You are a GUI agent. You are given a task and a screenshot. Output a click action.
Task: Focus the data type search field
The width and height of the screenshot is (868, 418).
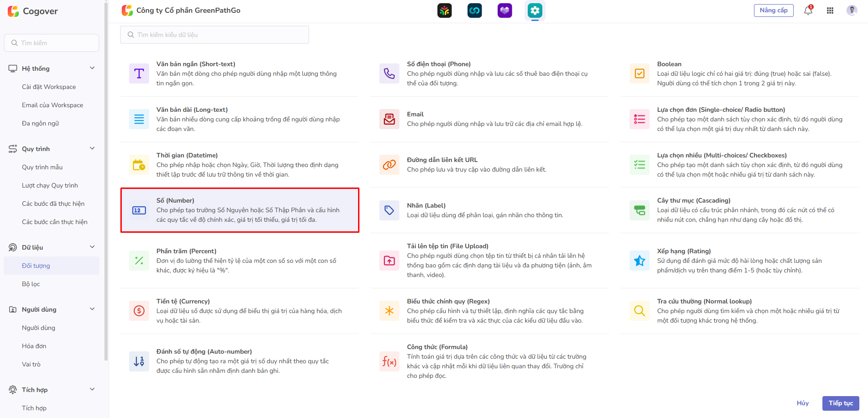click(214, 35)
